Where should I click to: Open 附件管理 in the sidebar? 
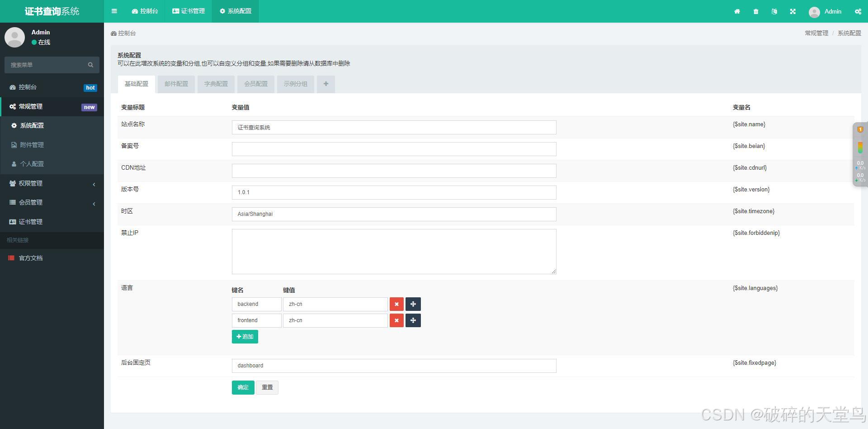(x=52, y=145)
